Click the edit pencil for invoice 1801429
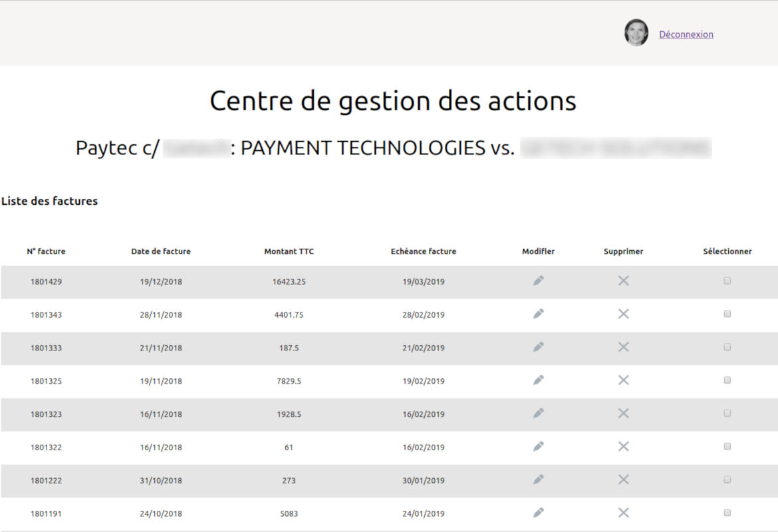Image resolution: width=778 pixels, height=532 pixels. 539,281
